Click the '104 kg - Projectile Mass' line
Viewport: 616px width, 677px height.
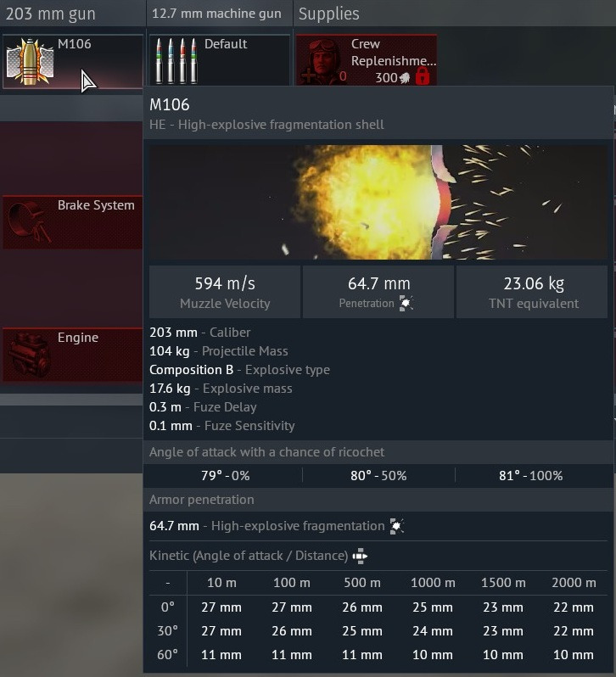point(219,351)
